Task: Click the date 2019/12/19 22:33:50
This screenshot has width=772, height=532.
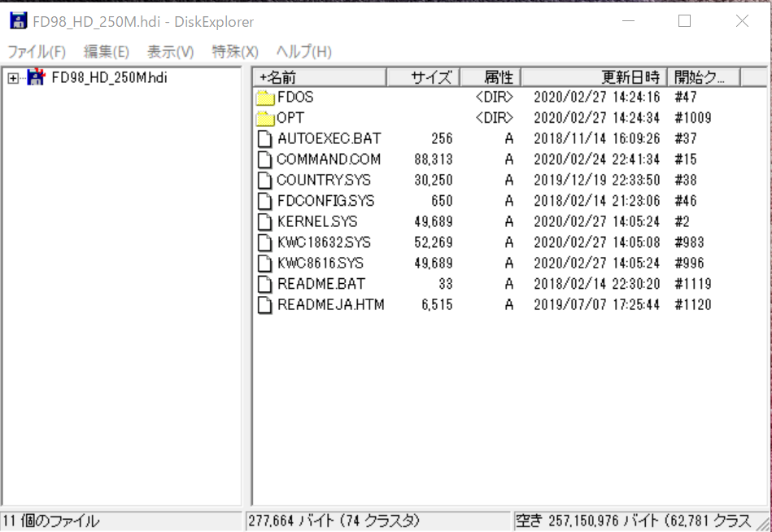Action: pyautogui.click(x=597, y=180)
